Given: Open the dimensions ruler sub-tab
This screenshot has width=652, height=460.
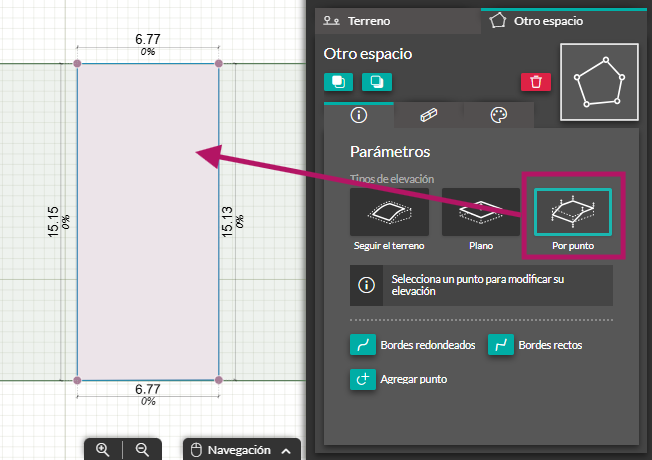Looking at the screenshot, I should (429, 115).
